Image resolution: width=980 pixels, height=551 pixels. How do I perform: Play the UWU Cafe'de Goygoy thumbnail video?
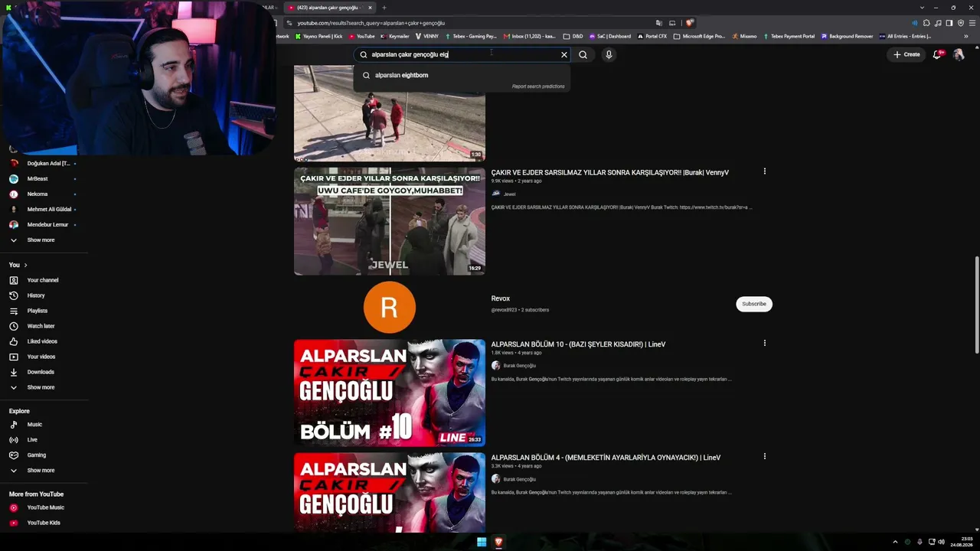390,221
